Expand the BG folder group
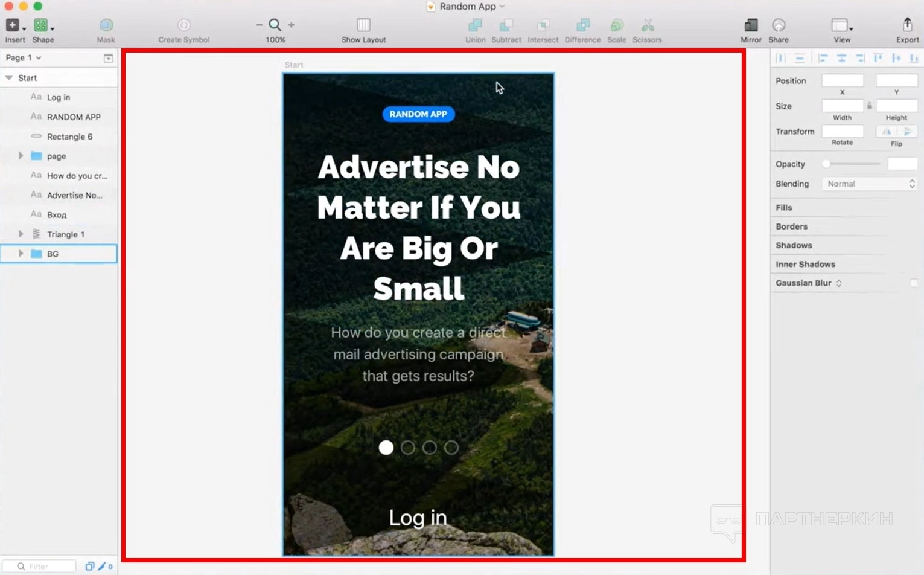This screenshot has height=575, width=924. [x=21, y=254]
